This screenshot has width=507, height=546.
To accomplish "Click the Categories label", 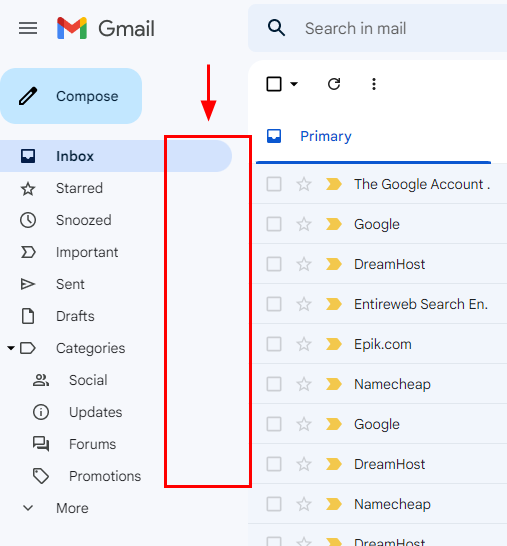I will [x=91, y=348].
